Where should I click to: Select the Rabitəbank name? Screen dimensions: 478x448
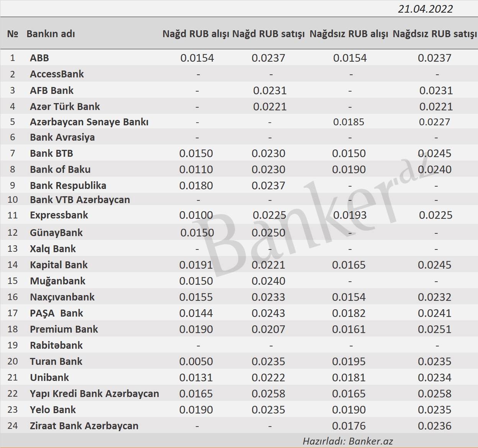56,345
